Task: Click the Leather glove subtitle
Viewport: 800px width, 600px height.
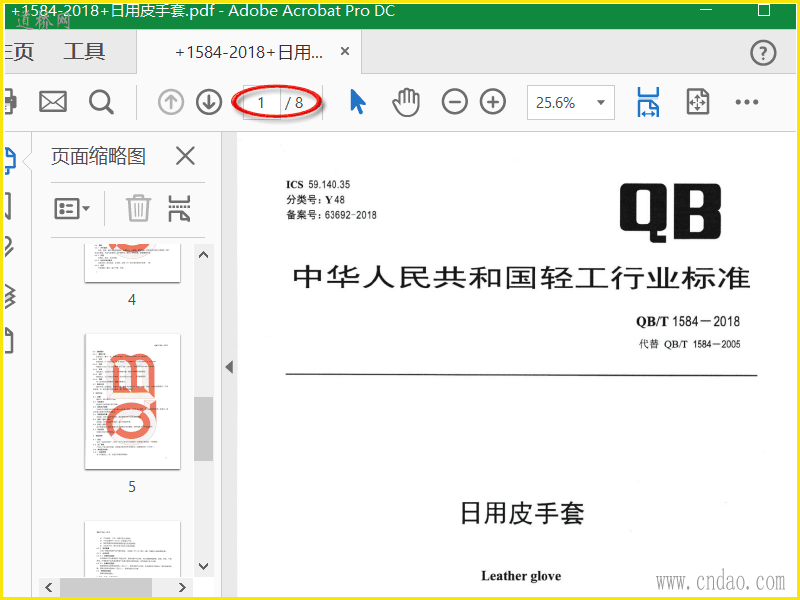Action: tap(521, 576)
